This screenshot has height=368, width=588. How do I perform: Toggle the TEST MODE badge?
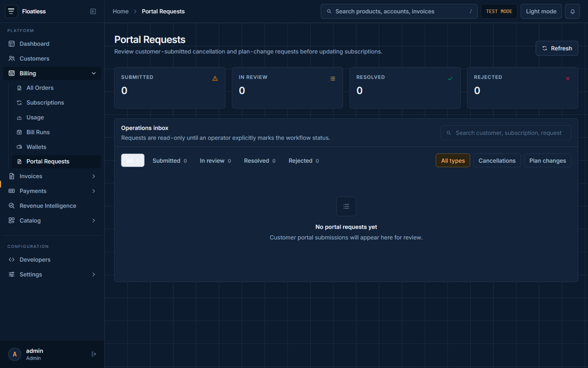(499, 11)
